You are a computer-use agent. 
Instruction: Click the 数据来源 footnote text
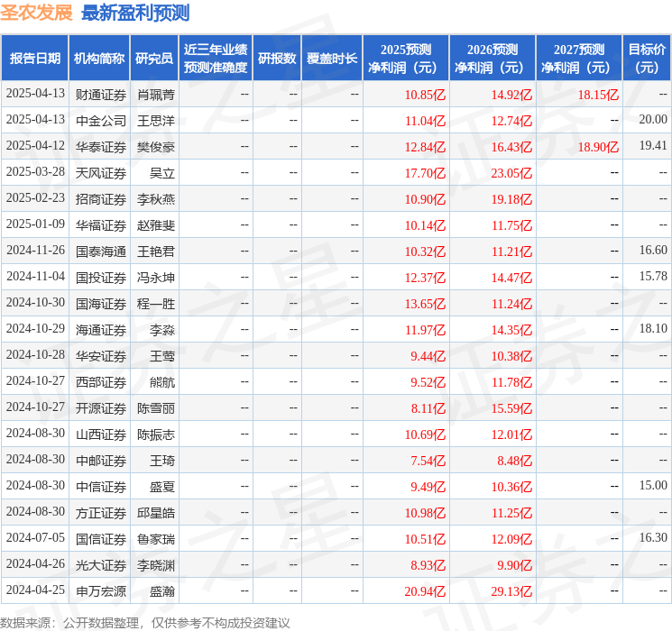pyautogui.click(x=145, y=622)
